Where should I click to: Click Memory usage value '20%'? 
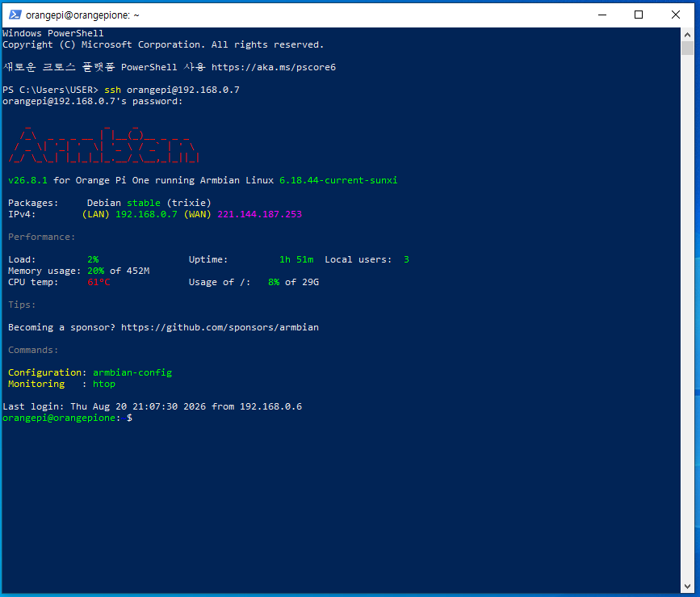pos(95,271)
